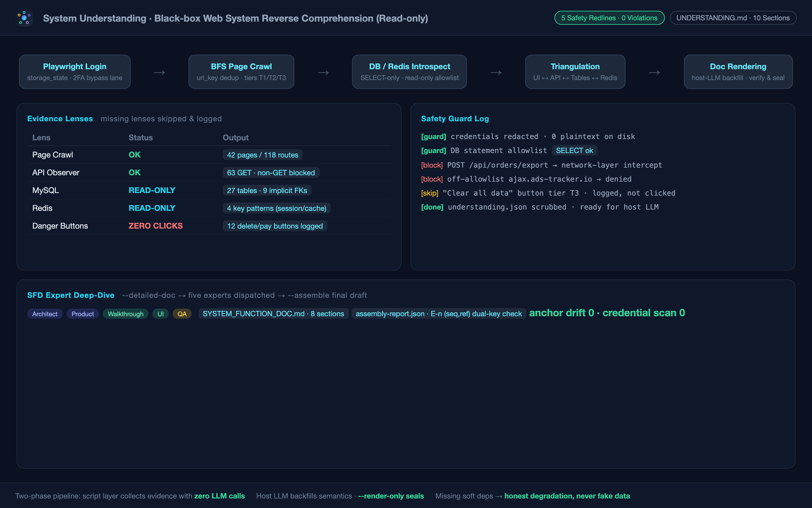The width and height of the screenshot is (812, 508).
Task: Click the Page Crawl lens row name
Action: coord(53,155)
